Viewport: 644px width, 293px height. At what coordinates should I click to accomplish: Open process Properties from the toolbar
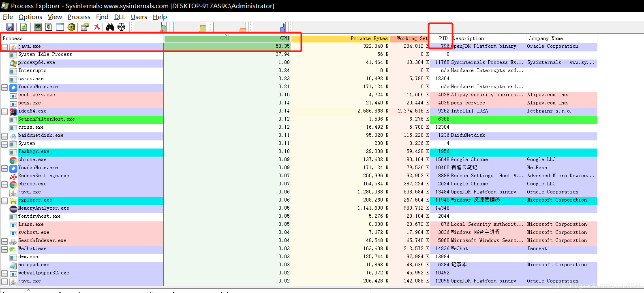coord(85,27)
